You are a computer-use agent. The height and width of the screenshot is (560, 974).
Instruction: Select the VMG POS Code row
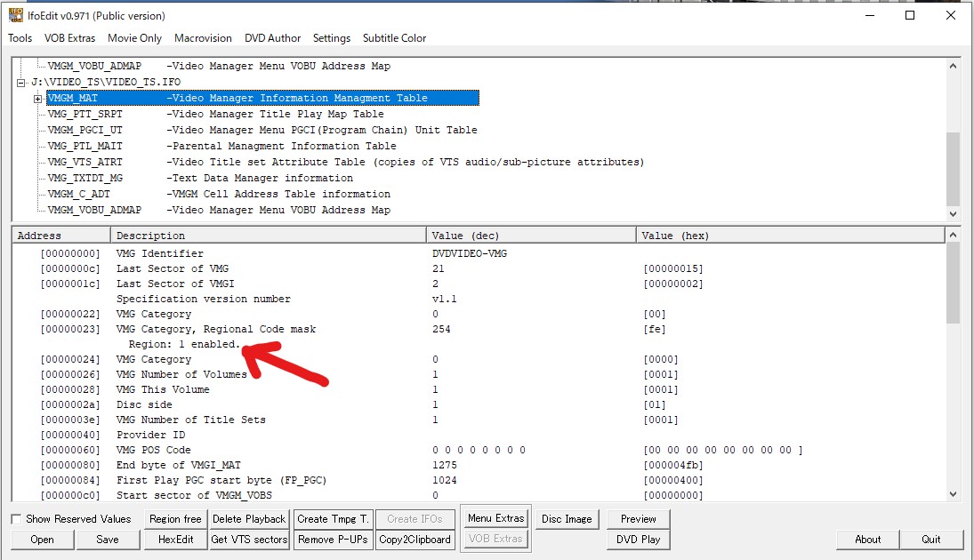479,450
